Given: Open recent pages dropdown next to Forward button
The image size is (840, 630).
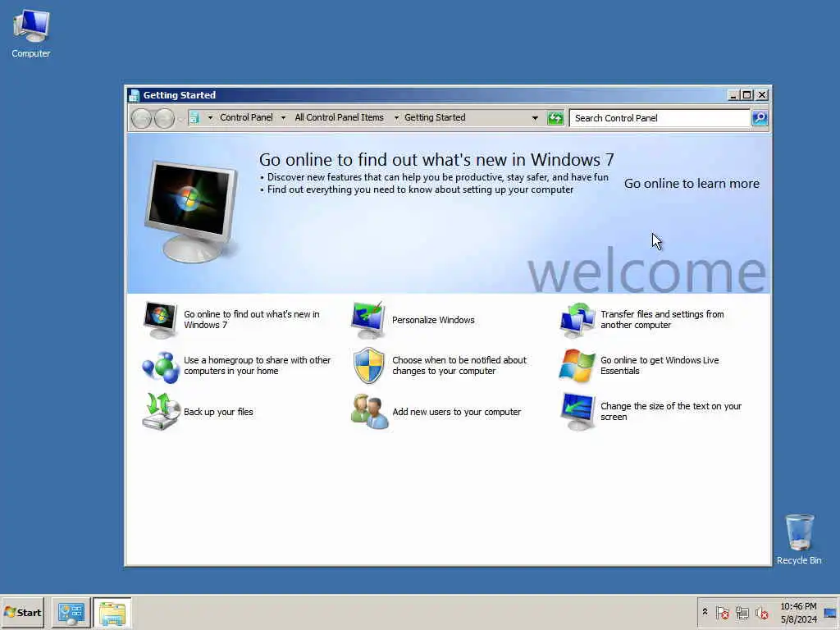Looking at the screenshot, I should (x=180, y=119).
